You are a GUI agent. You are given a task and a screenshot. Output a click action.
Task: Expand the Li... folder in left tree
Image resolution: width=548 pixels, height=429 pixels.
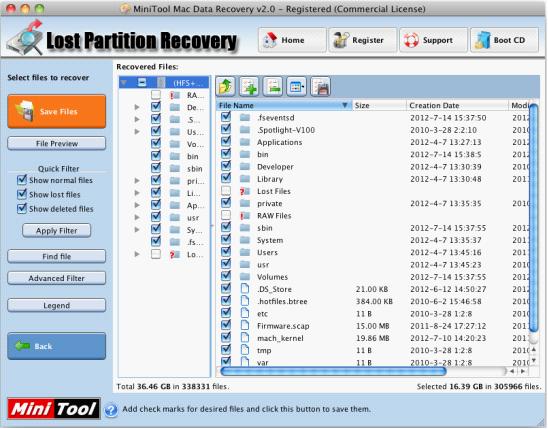[x=137, y=193]
